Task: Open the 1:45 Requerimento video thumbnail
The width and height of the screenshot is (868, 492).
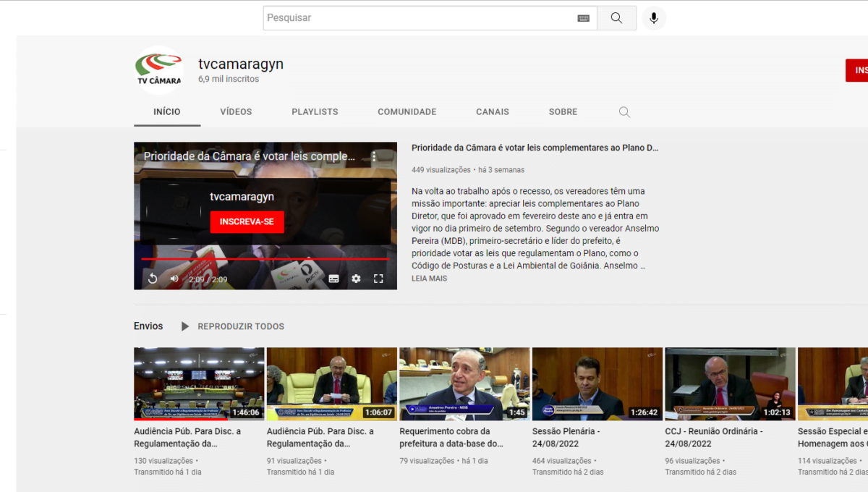Action: 465,383
